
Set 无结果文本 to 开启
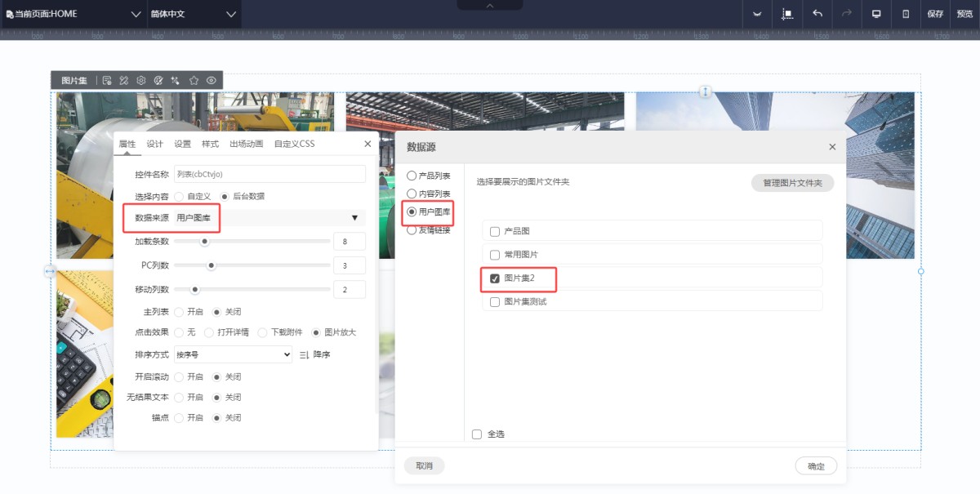pyautogui.click(x=179, y=397)
